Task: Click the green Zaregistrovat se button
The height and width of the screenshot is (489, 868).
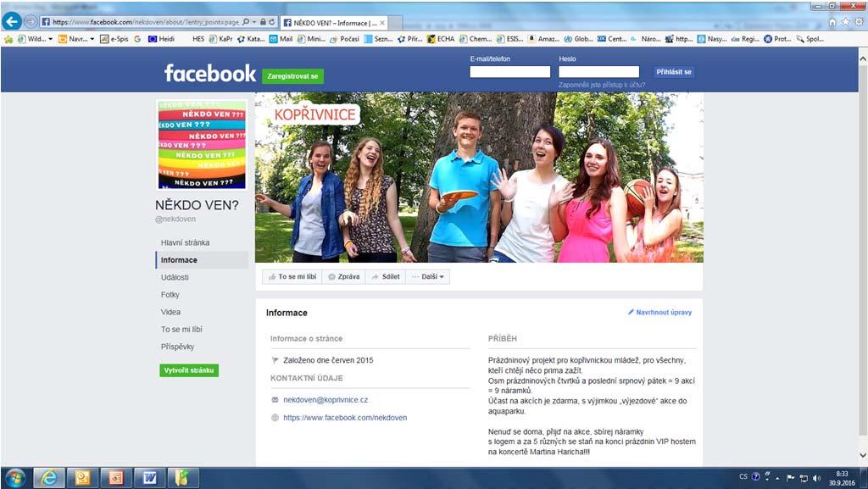Action: (x=292, y=76)
